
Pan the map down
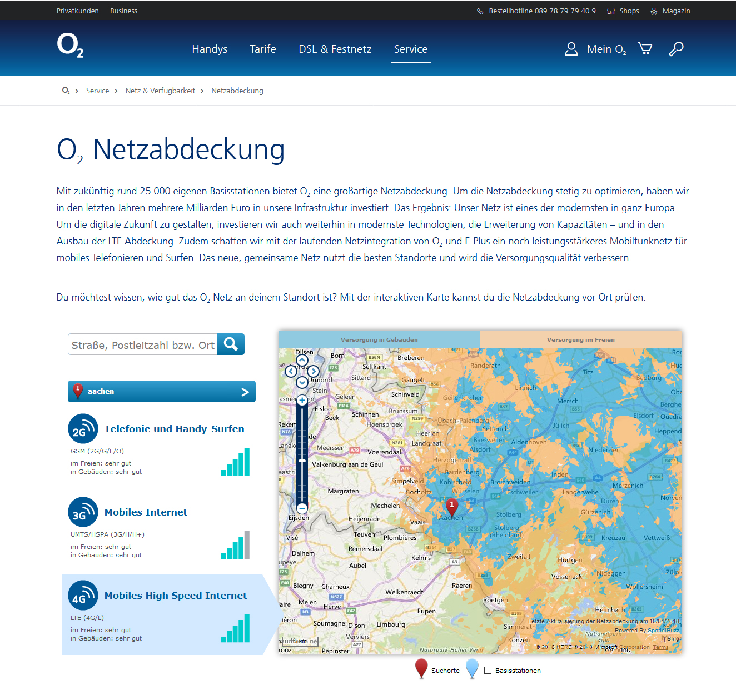(x=302, y=382)
